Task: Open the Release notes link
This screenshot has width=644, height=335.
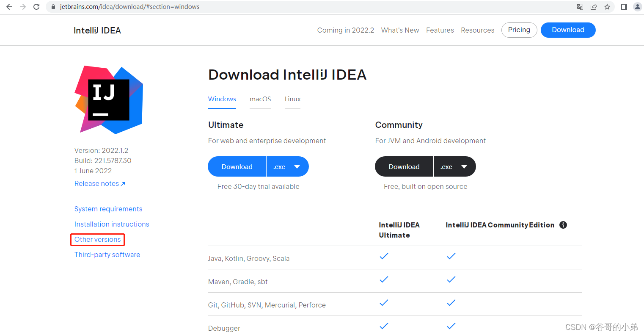Action: (100, 183)
